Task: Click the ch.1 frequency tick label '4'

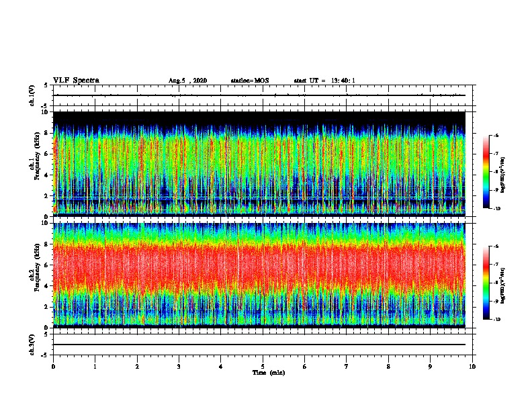Action: pyautogui.click(x=46, y=175)
